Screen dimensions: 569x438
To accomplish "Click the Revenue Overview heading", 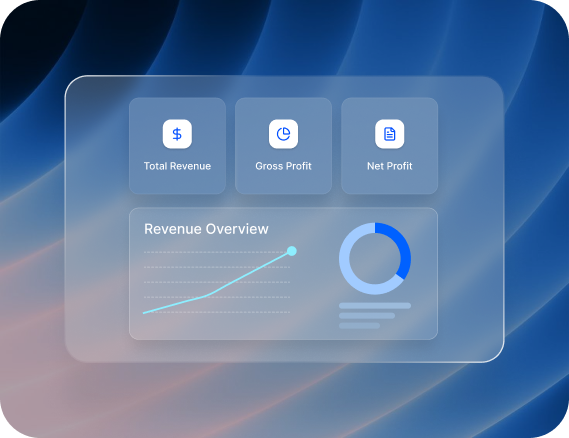I will [x=206, y=229].
